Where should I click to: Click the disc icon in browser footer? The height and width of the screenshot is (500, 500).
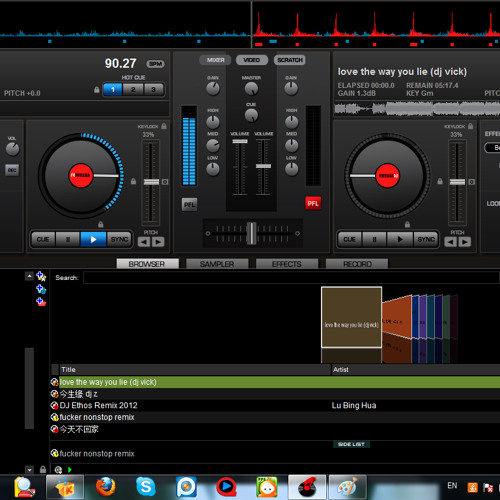pyautogui.click(x=58, y=470)
